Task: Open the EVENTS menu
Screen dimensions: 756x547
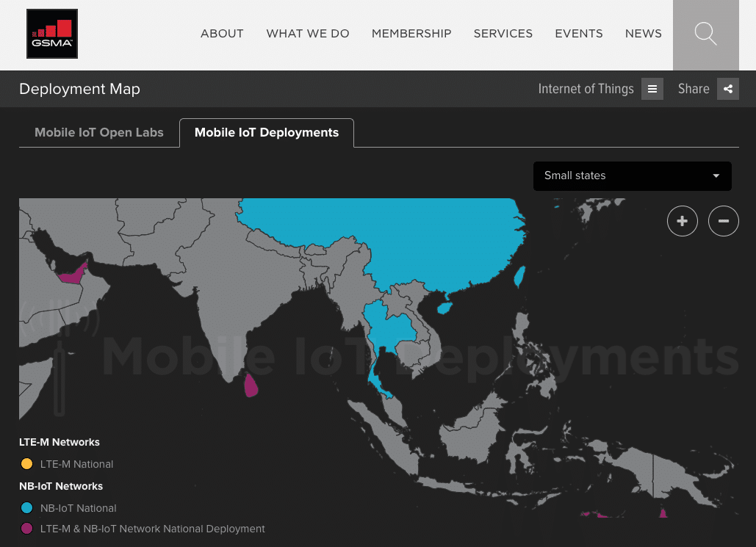Action: 579,34
